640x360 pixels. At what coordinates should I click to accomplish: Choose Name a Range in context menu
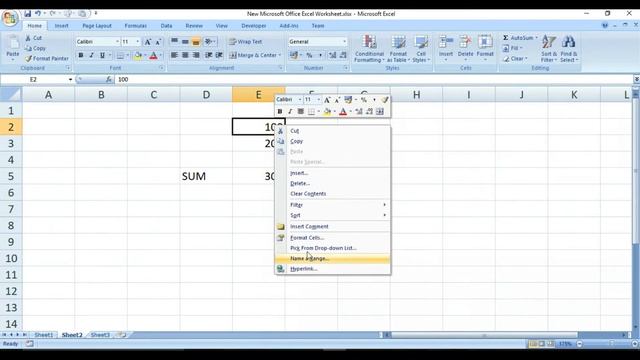(x=333, y=258)
